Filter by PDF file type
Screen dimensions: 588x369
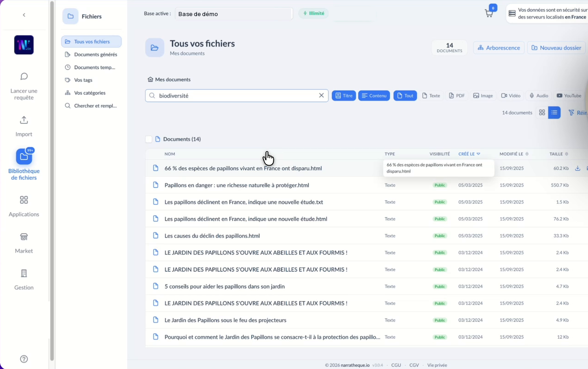coord(457,96)
